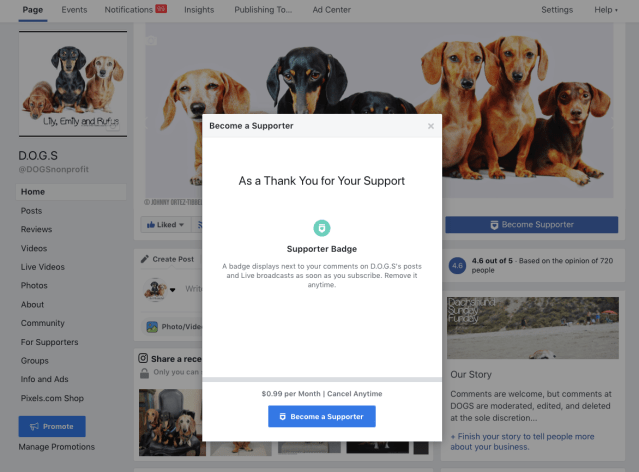Expand the Help menu arrow
The width and height of the screenshot is (639, 472).
616,10
